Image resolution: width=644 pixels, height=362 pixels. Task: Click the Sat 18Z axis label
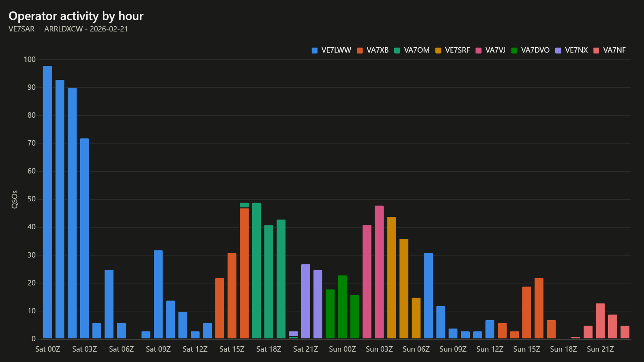point(269,349)
